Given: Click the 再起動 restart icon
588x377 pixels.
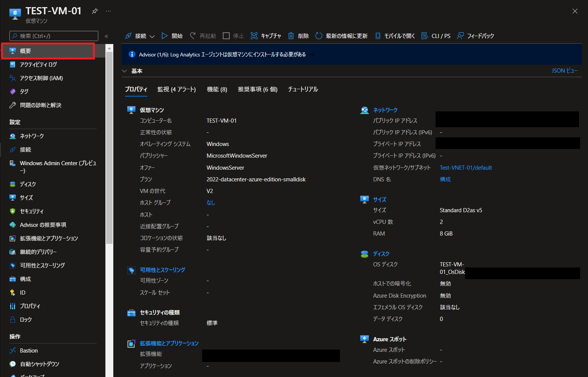Looking at the screenshot, I should tap(193, 36).
